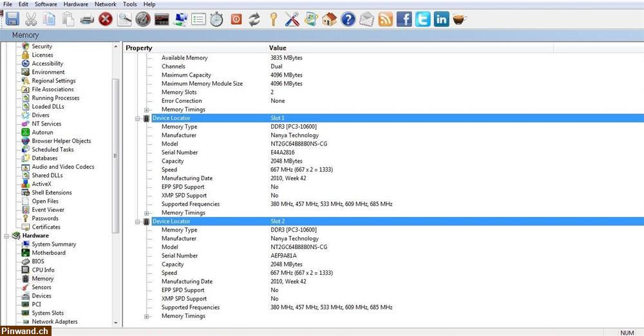The height and width of the screenshot is (336, 644).
Task: Click the Property column header
Action: pos(139,48)
